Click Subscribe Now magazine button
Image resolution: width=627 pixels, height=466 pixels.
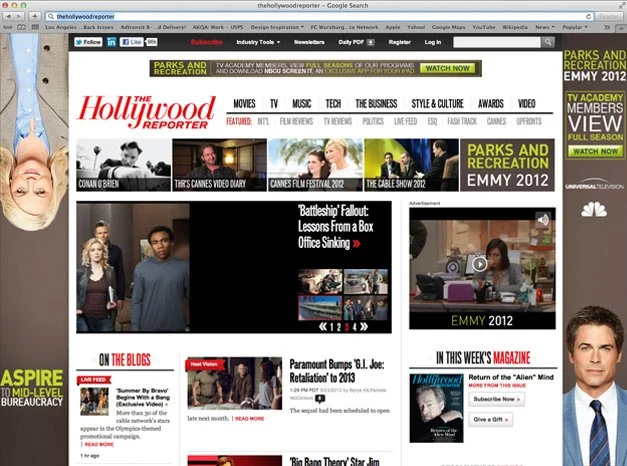pyautogui.click(x=497, y=399)
